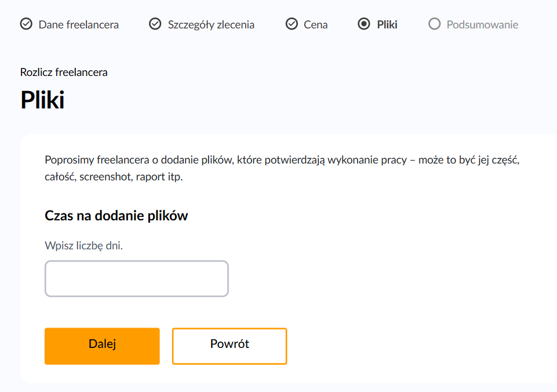Jump to the Podsumowanie step

pyautogui.click(x=482, y=24)
